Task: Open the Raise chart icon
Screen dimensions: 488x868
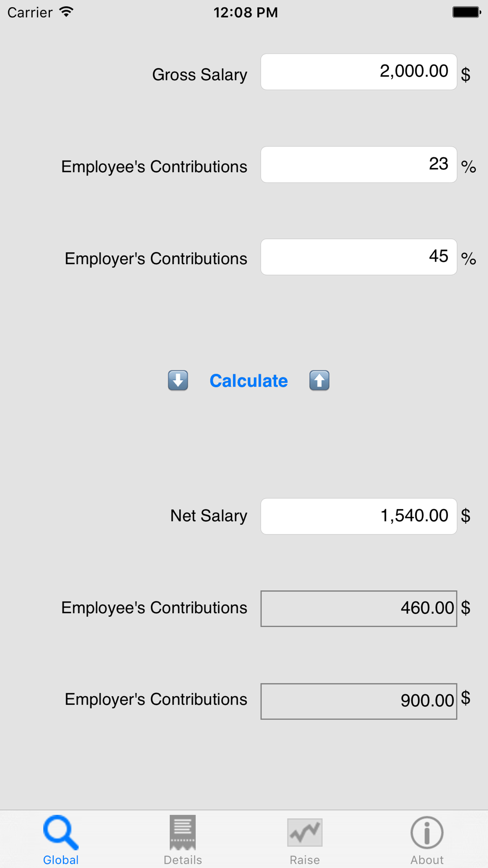Action: (x=305, y=832)
